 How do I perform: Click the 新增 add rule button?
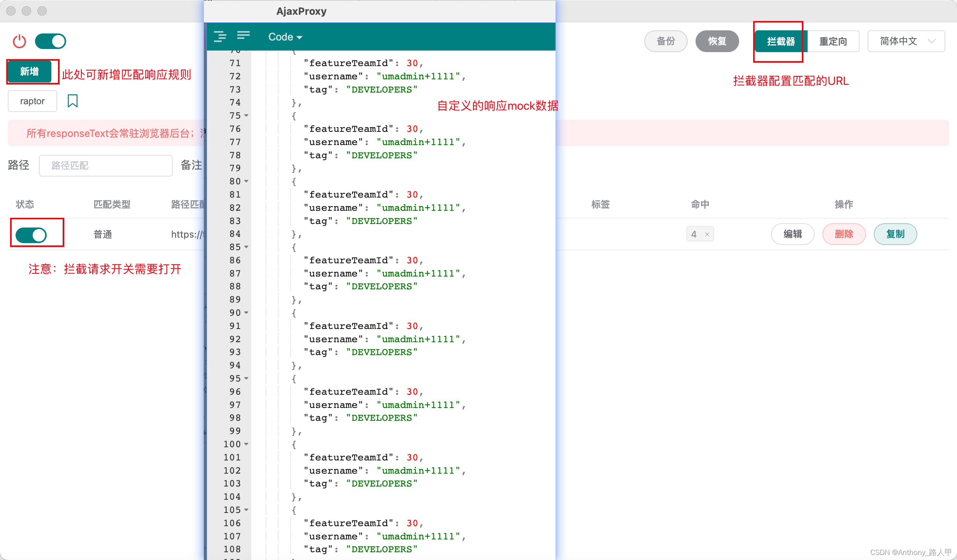(x=30, y=72)
